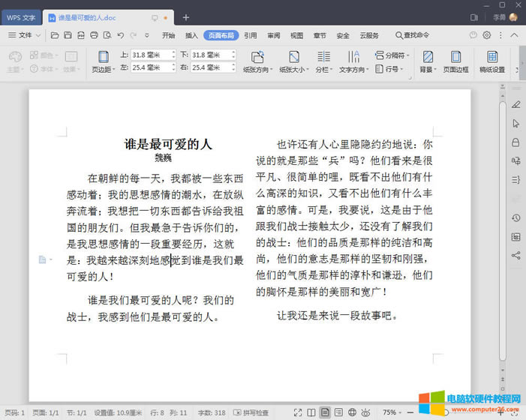Open the 页边距 (margins) tool
526x420 pixels.
(102, 61)
